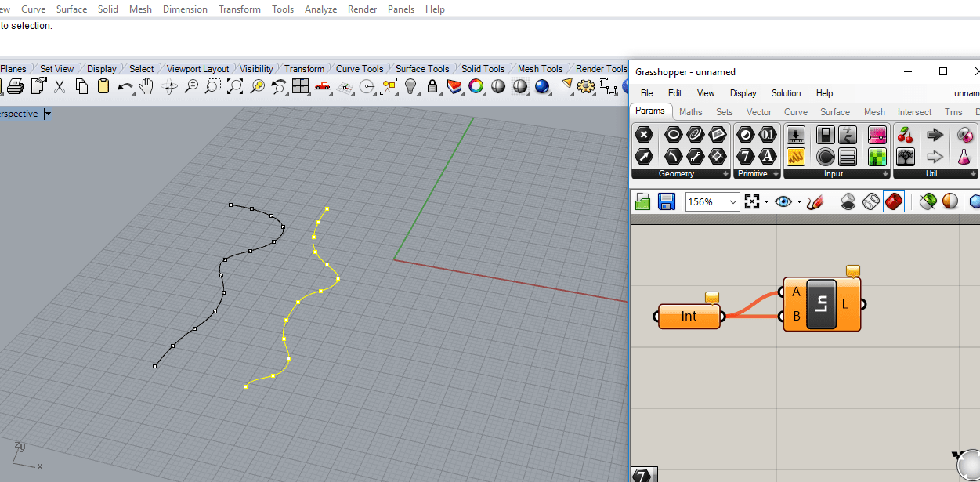Open the Transform menu in Rhino menu bar
Viewport: 980px width, 482px height.
tap(240, 9)
